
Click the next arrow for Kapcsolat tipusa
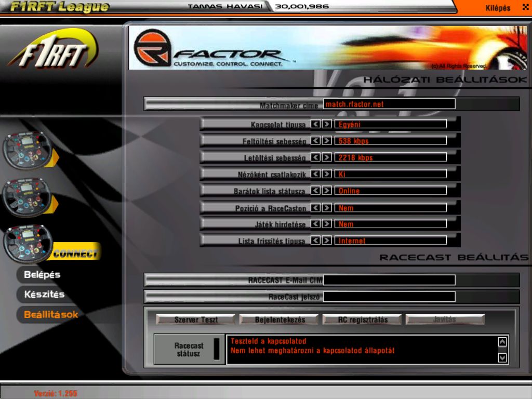pyautogui.click(x=327, y=124)
